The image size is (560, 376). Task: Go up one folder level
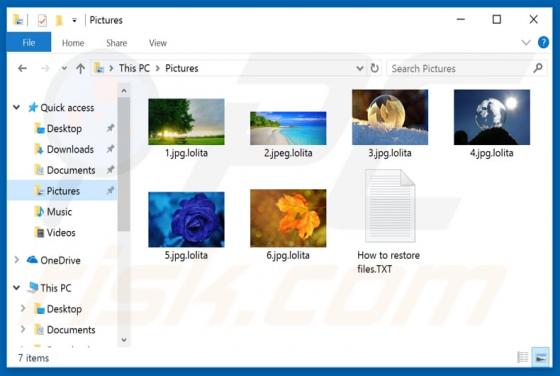click(80, 68)
